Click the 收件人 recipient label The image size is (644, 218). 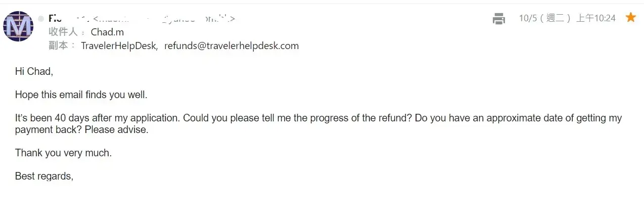point(63,32)
